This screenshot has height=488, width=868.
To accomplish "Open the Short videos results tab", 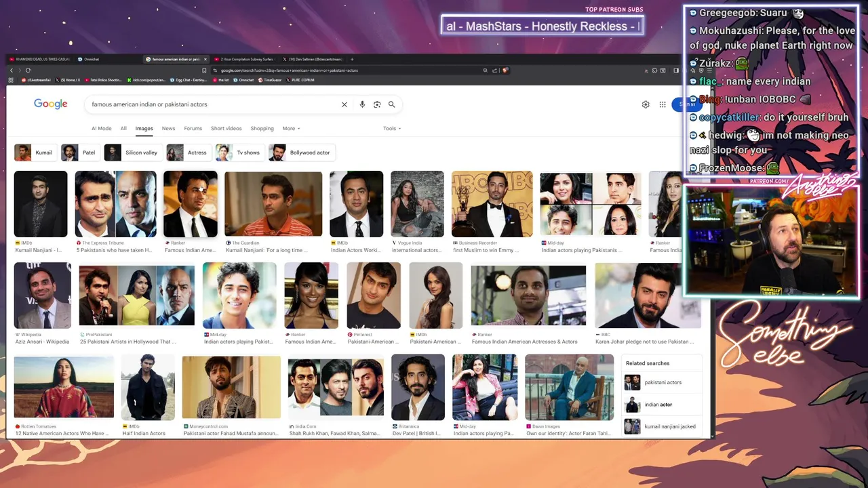I will point(226,128).
